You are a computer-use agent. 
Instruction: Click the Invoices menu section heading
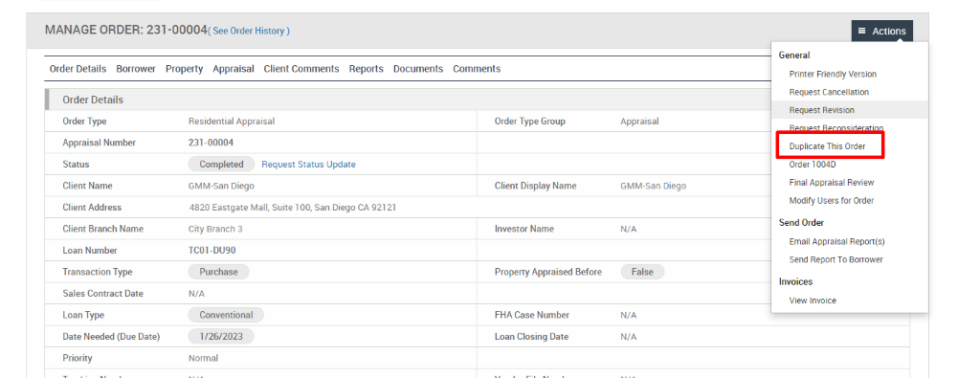(795, 281)
